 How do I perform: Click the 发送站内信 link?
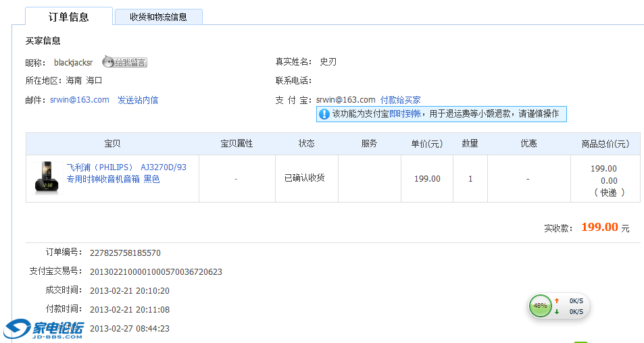(138, 100)
